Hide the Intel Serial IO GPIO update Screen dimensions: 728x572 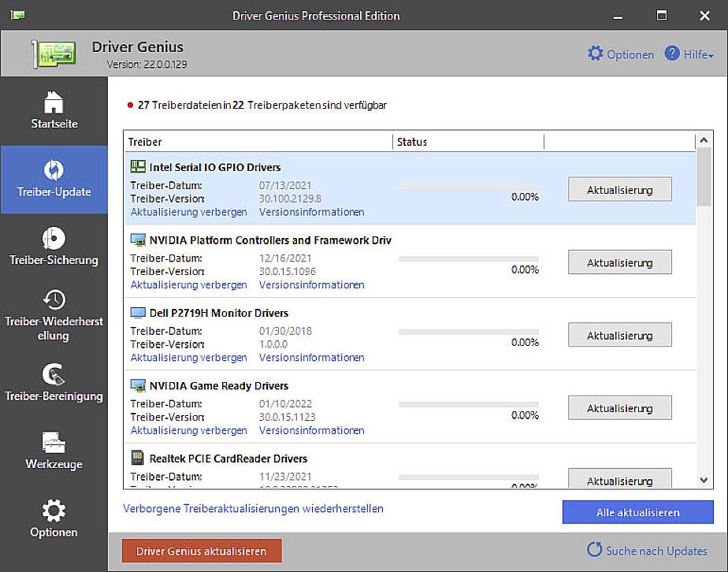[188, 212]
